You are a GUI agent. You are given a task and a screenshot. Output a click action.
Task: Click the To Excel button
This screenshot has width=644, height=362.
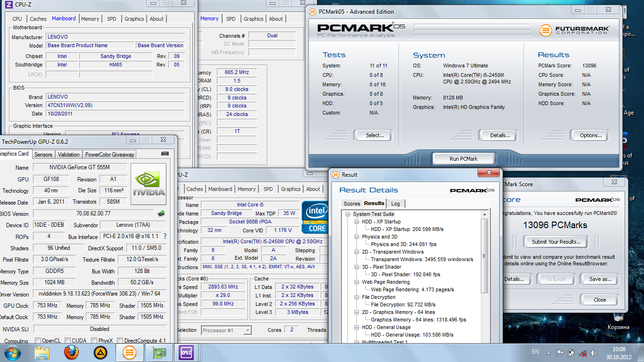tap(556, 279)
